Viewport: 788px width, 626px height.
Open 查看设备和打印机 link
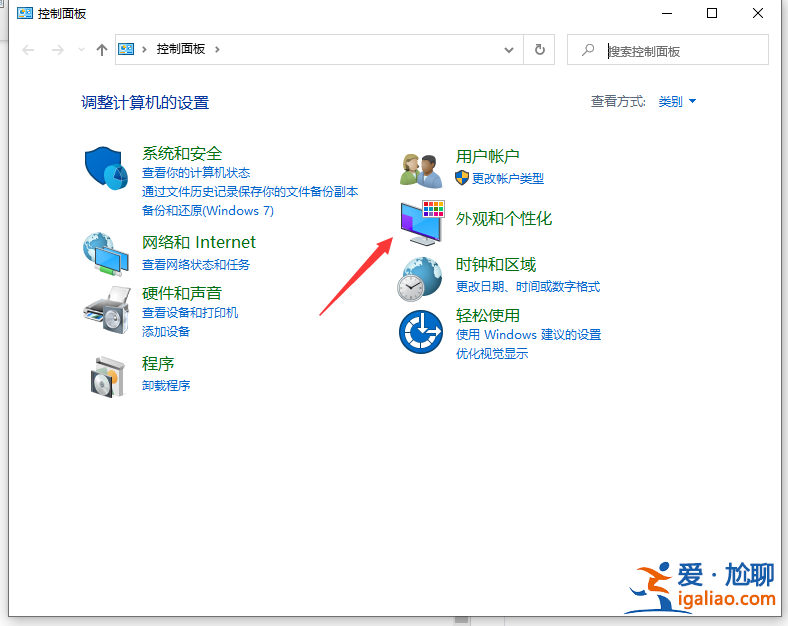(x=190, y=312)
